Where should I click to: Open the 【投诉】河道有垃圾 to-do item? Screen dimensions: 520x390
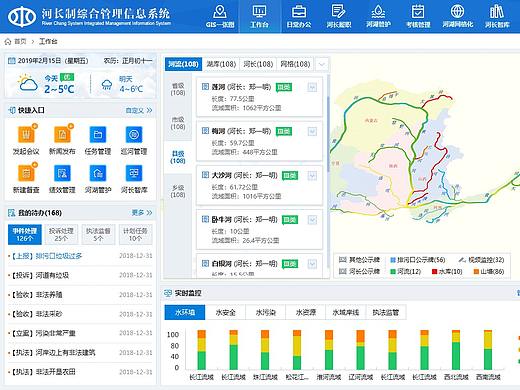(x=80, y=275)
